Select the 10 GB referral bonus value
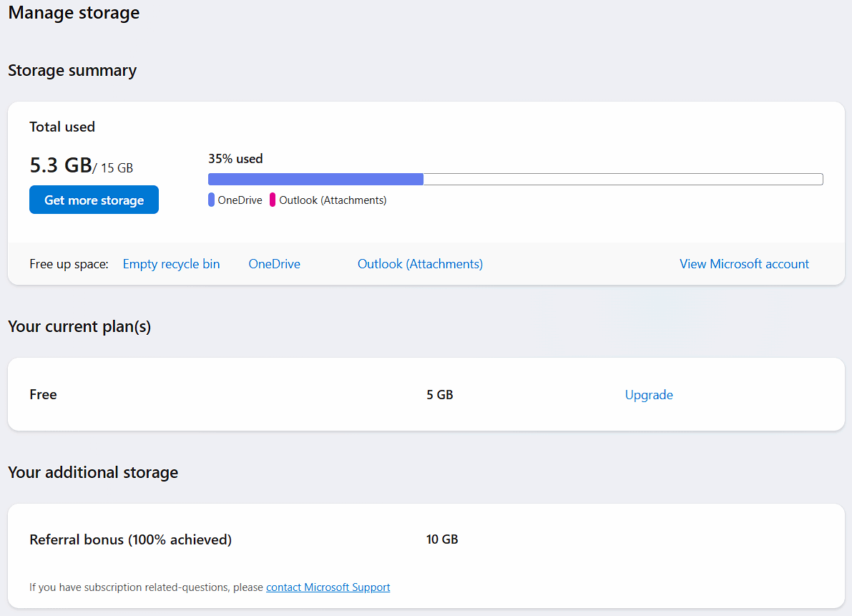Image resolution: width=852 pixels, height=616 pixels. click(442, 539)
